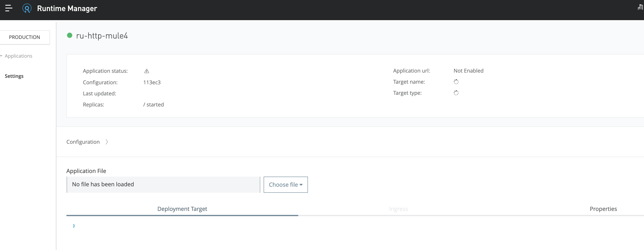Click the Target type loading spinner

456,93
